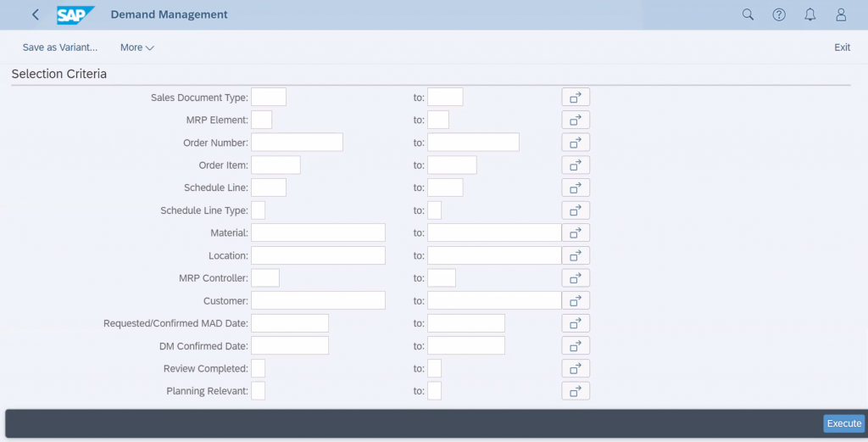Run the report with Execute button

click(843, 423)
